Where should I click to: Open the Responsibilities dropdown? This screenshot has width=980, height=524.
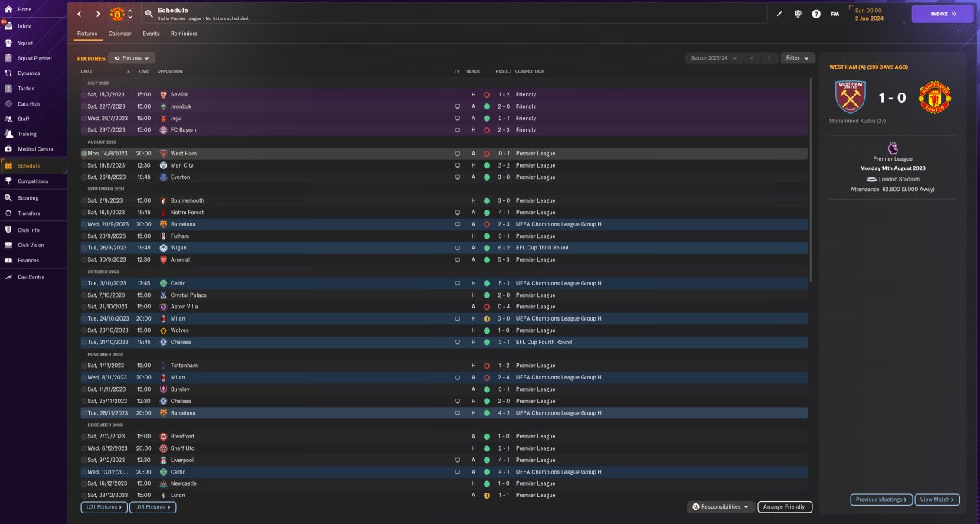(x=720, y=506)
